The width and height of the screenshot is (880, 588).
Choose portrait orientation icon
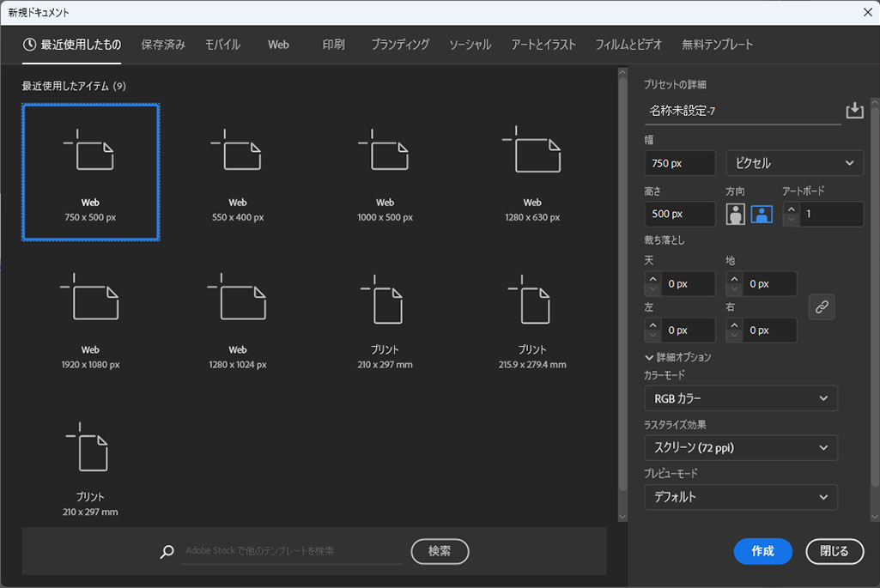(x=735, y=214)
